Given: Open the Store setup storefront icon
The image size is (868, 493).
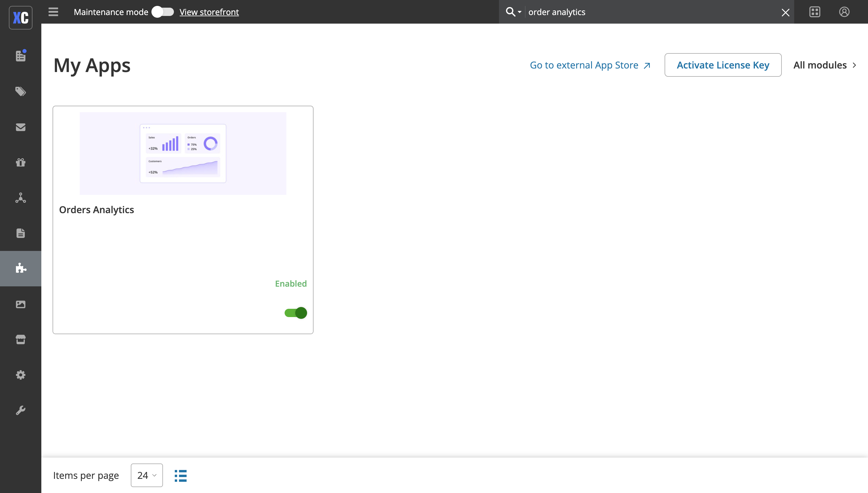Looking at the screenshot, I should click(x=21, y=339).
